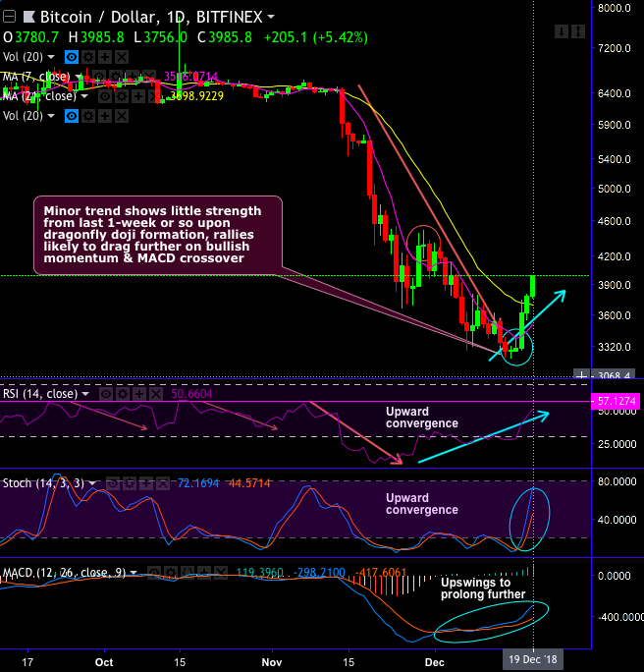
Task: Click the 19 Dec '18 date label
Action: click(x=533, y=659)
